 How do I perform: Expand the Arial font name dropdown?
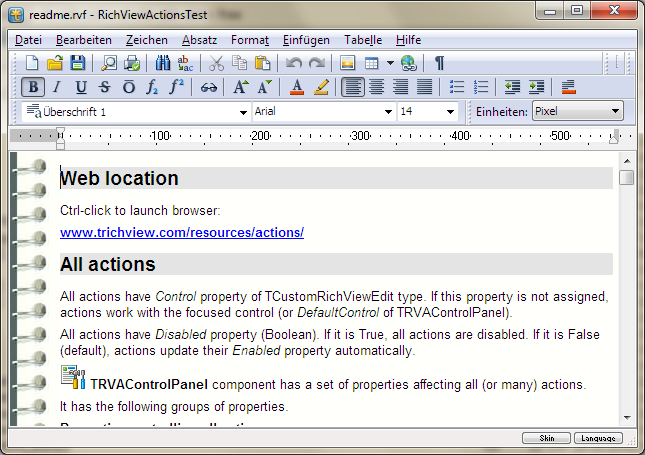(389, 112)
